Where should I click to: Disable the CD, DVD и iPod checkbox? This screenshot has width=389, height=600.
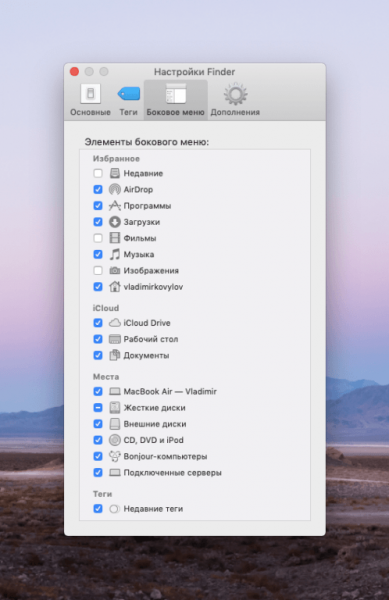point(98,440)
